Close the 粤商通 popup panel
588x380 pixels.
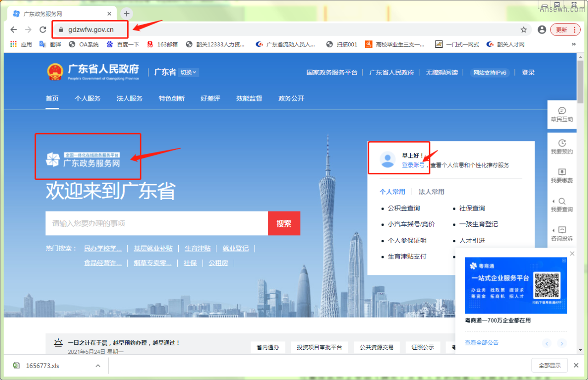tap(572, 254)
